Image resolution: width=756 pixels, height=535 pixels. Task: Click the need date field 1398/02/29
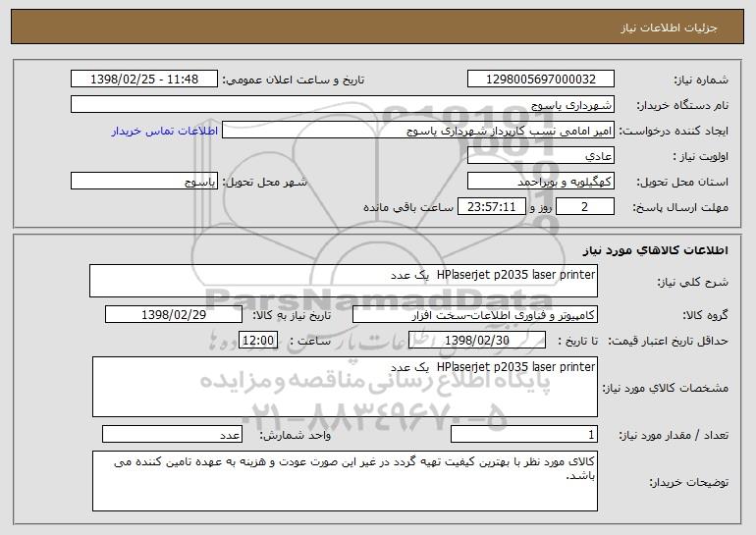(x=174, y=315)
